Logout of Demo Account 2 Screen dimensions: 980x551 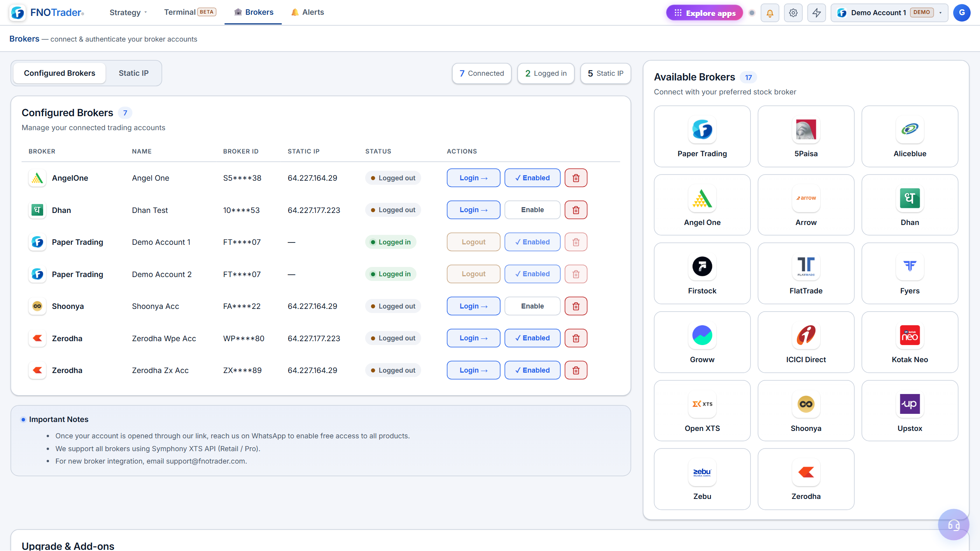tap(473, 274)
